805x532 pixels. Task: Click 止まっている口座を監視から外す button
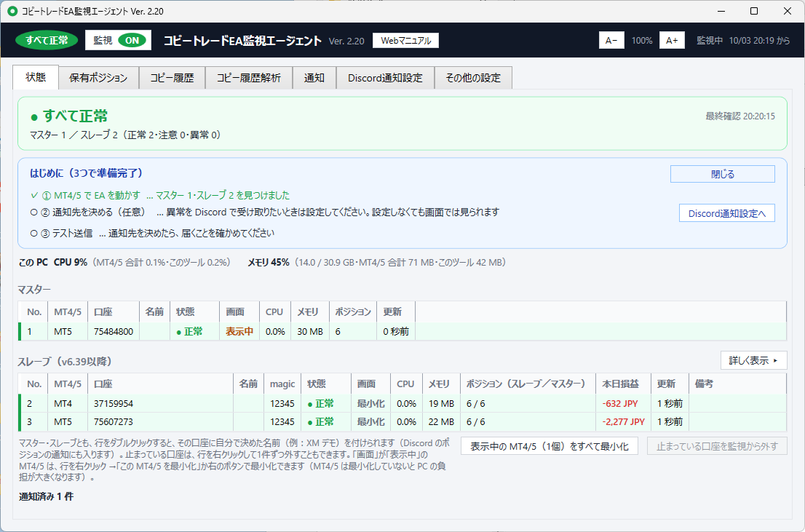click(x=717, y=446)
